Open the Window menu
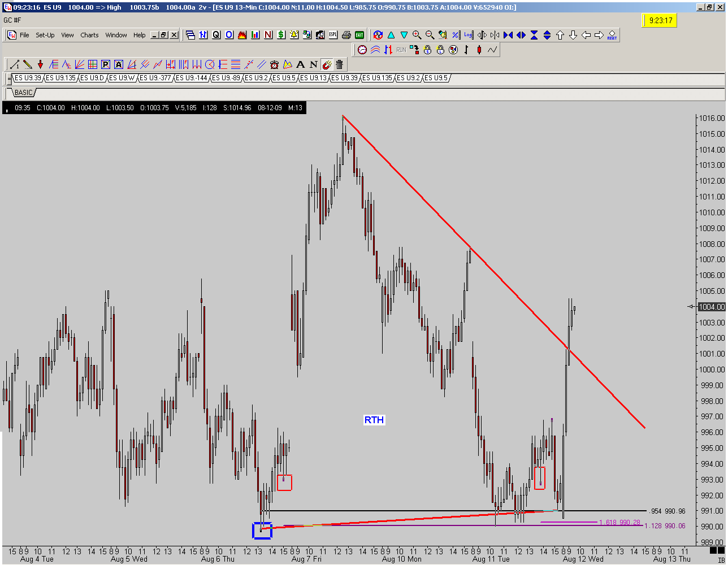The image size is (728, 565). [x=116, y=35]
